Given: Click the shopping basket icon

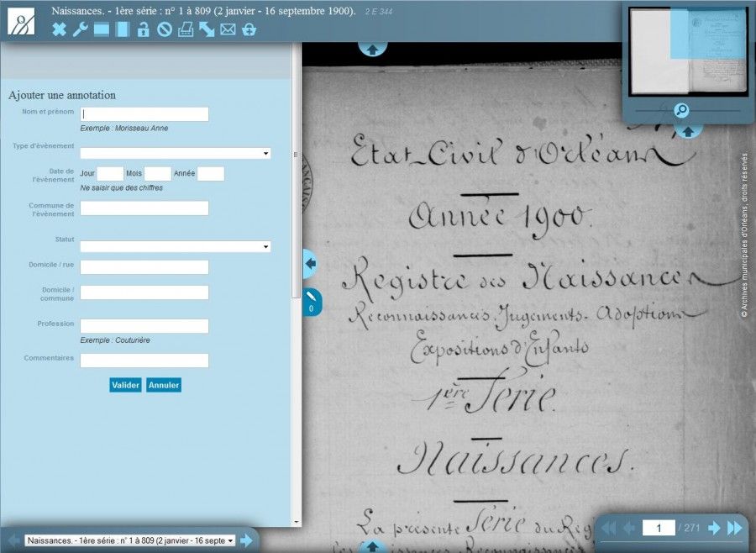Looking at the screenshot, I should click(249, 30).
